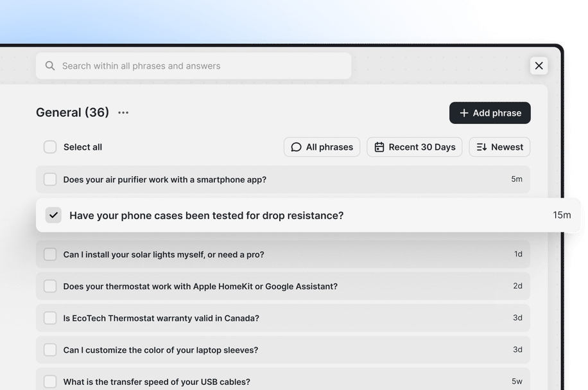Click the plus icon on Add phrase
Image resolution: width=588 pixels, height=390 pixels.
pyautogui.click(x=462, y=113)
